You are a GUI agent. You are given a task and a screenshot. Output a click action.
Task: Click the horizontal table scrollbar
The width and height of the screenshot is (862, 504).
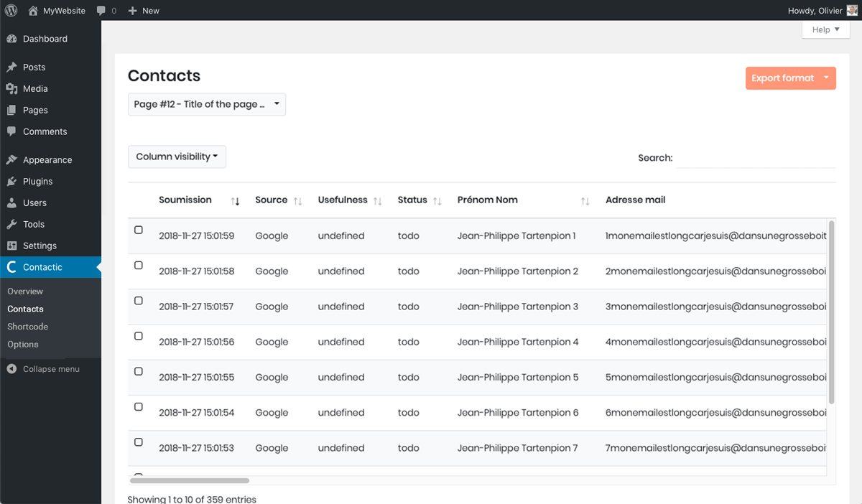pos(190,480)
